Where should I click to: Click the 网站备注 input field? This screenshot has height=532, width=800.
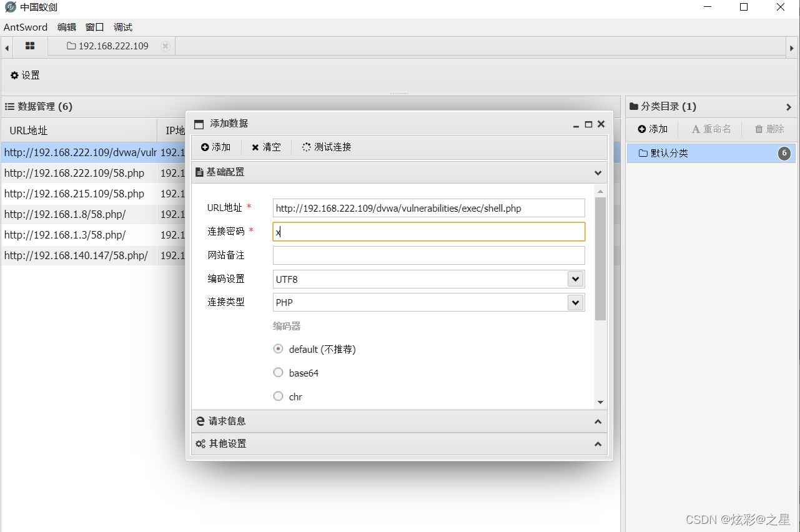tap(429, 255)
